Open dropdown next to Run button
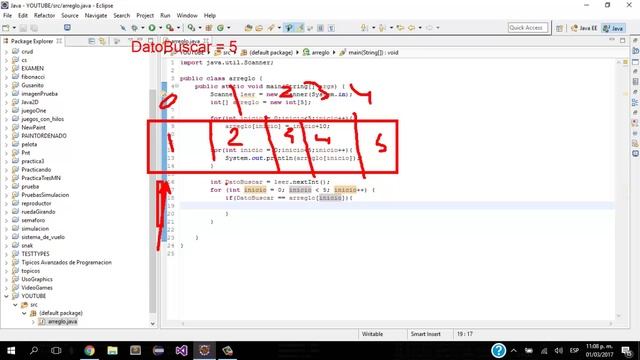Viewport: 640px width, 360px height. tap(160, 28)
